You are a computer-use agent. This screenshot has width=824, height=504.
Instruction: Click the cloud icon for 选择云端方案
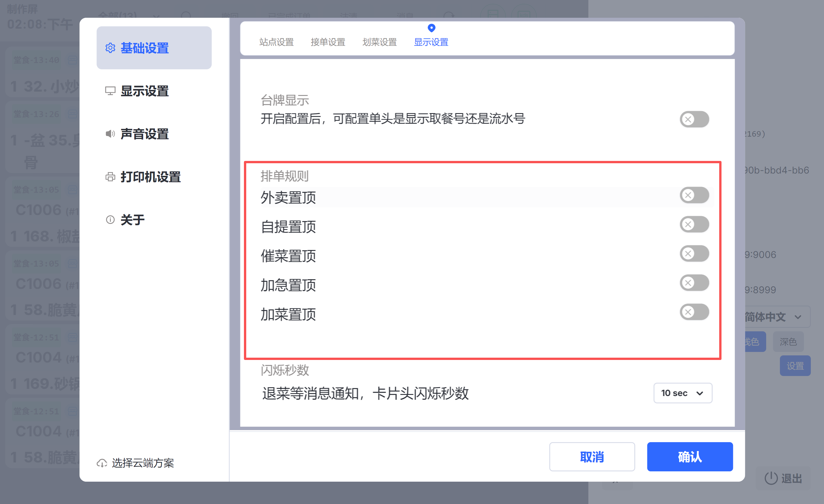(102, 463)
